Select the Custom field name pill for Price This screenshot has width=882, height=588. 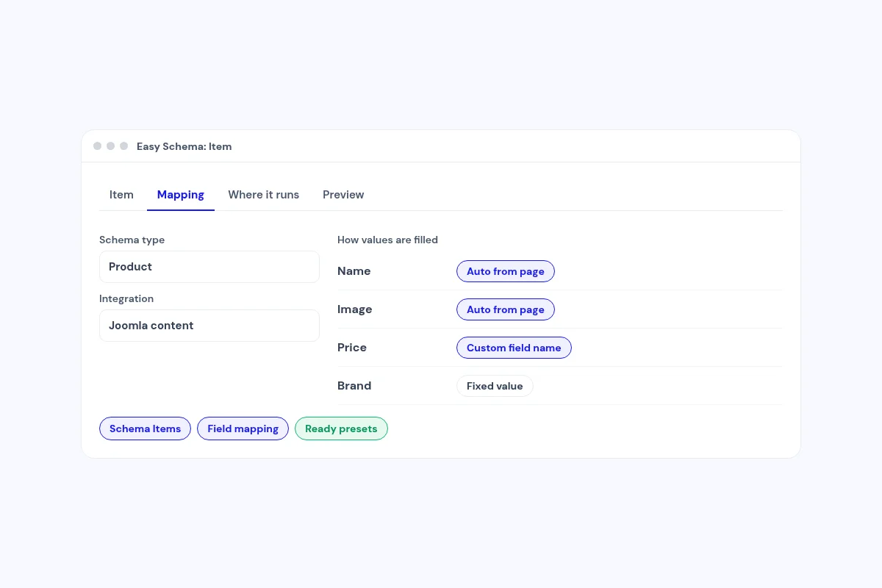click(x=514, y=348)
